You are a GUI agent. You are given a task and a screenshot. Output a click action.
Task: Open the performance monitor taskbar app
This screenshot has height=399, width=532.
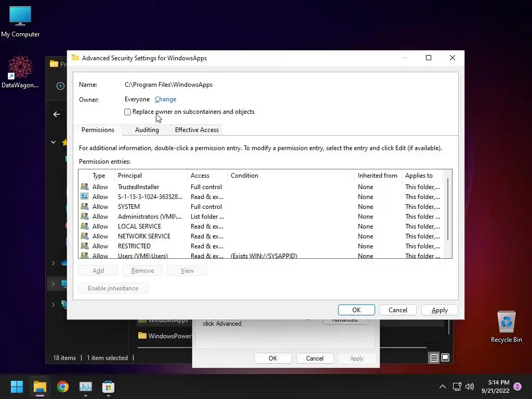[86, 387]
